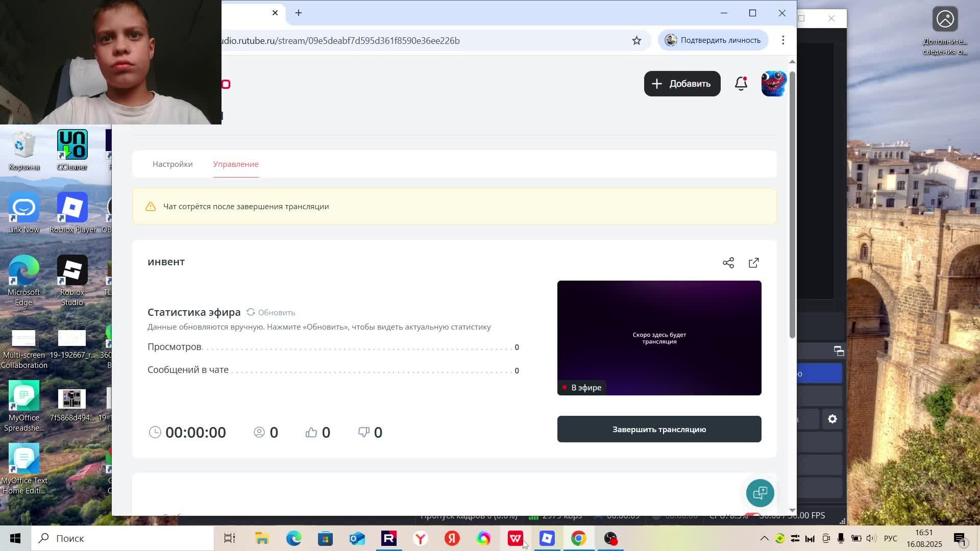Open a new browser tab
Screen dimensions: 980x551
click(299, 13)
